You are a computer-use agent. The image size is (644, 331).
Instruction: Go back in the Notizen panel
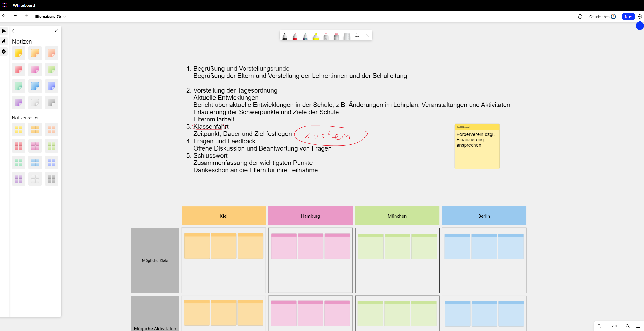14,31
